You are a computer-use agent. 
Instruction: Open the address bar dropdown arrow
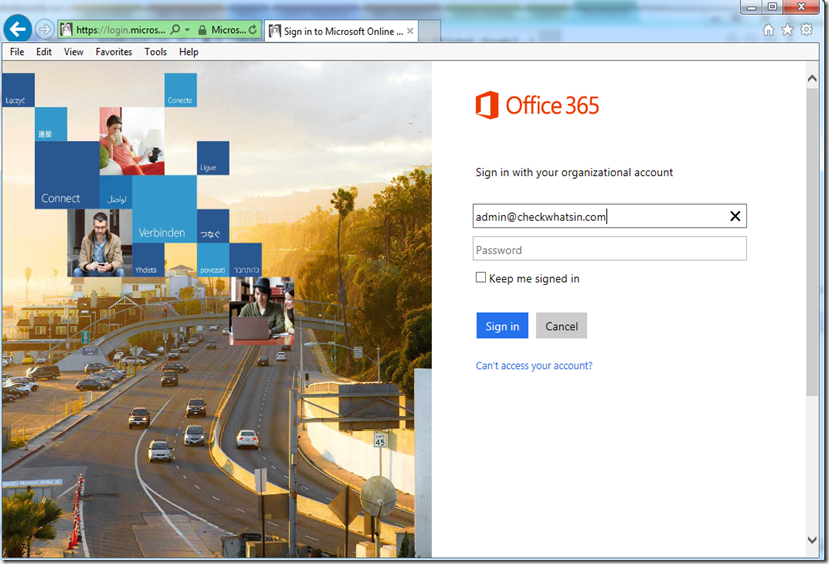coord(187,30)
